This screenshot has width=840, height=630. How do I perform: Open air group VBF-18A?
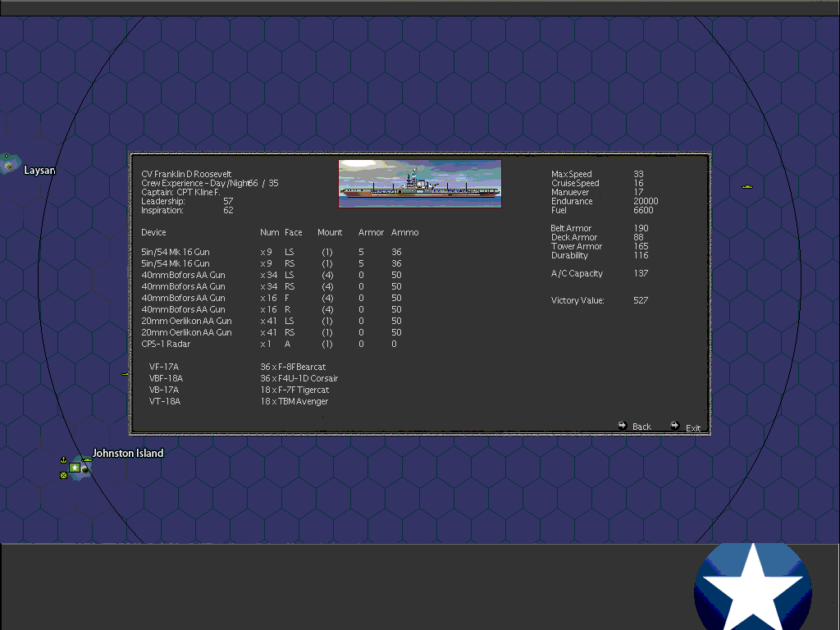(166, 378)
